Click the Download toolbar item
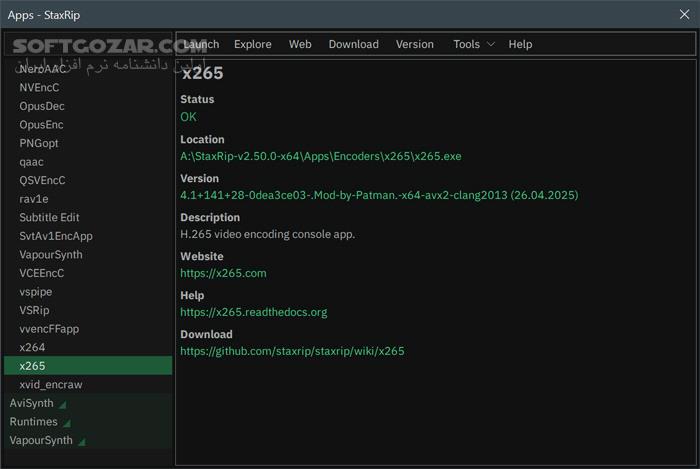The height and width of the screenshot is (469, 700). pyautogui.click(x=353, y=44)
